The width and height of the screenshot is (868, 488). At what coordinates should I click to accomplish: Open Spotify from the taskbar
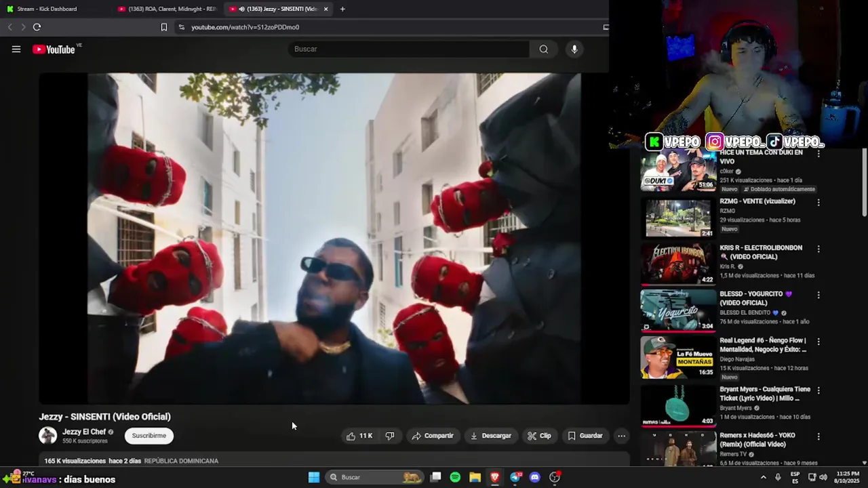(x=455, y=477)
